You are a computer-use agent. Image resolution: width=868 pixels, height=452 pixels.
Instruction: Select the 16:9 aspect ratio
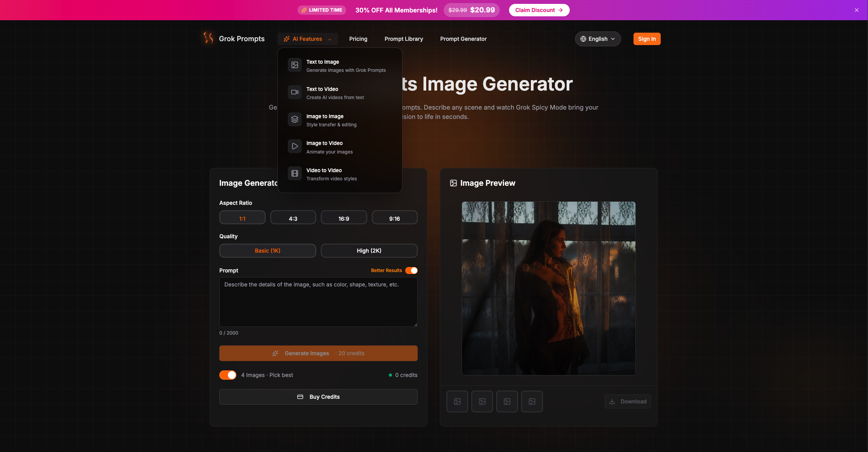coord(344,218)
